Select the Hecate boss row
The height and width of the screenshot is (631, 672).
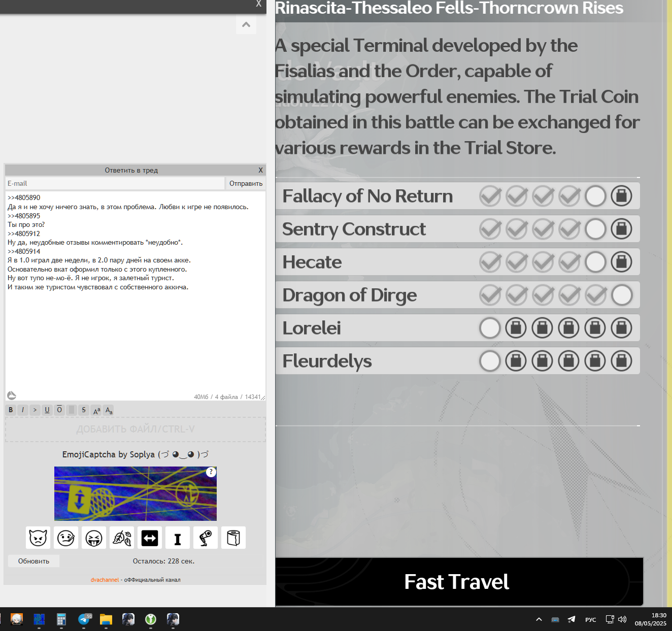(x=457, y=262)
